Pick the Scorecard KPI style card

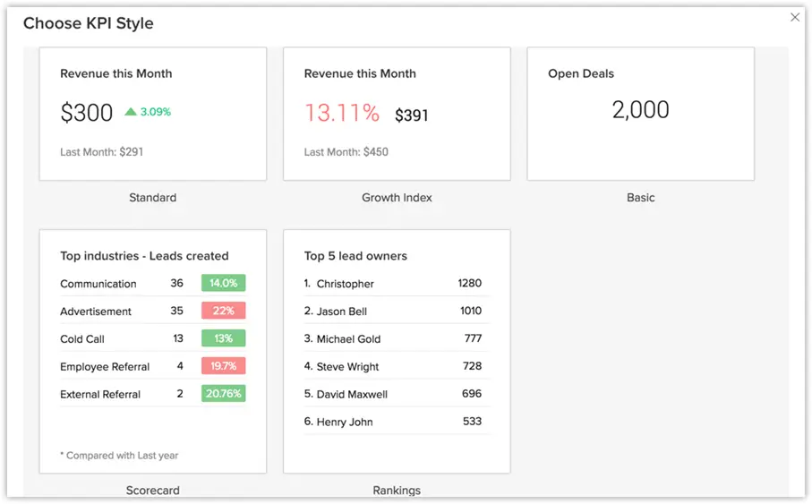point(152,351)
